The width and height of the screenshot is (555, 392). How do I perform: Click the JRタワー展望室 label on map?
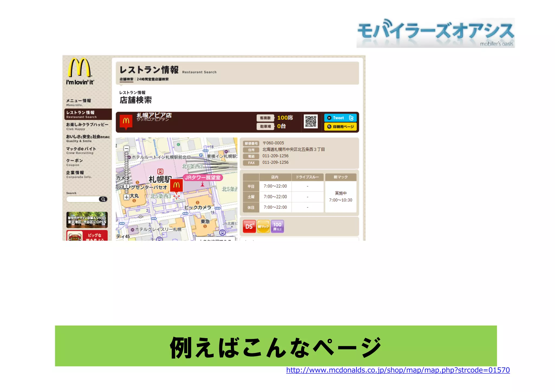point(203,178)
